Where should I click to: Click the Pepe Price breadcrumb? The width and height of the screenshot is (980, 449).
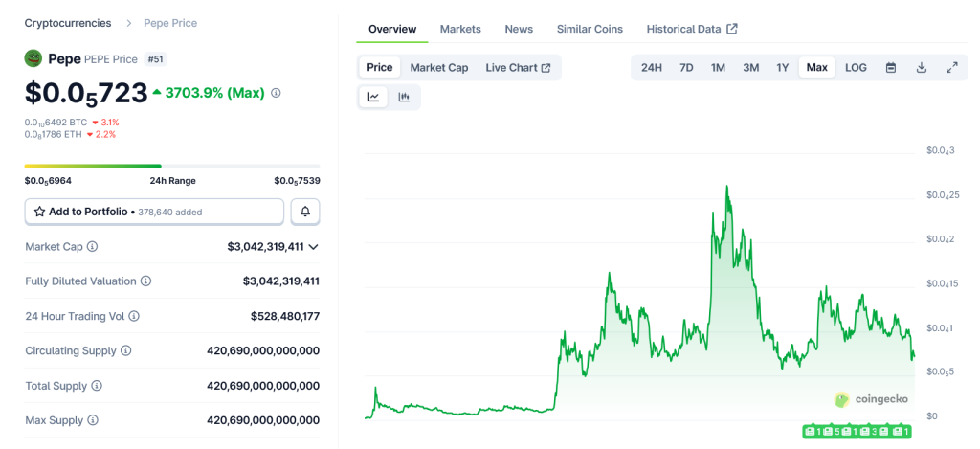(170, 23)
